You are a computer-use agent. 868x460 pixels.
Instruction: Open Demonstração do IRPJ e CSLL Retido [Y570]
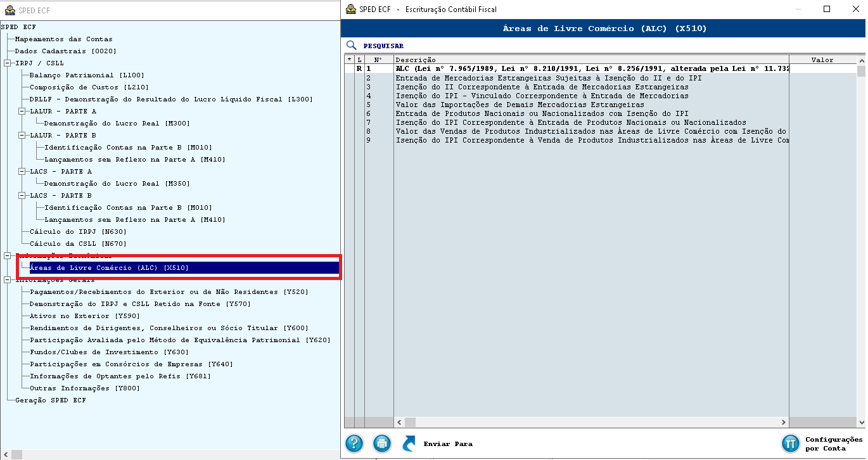[x=140, y=303]
